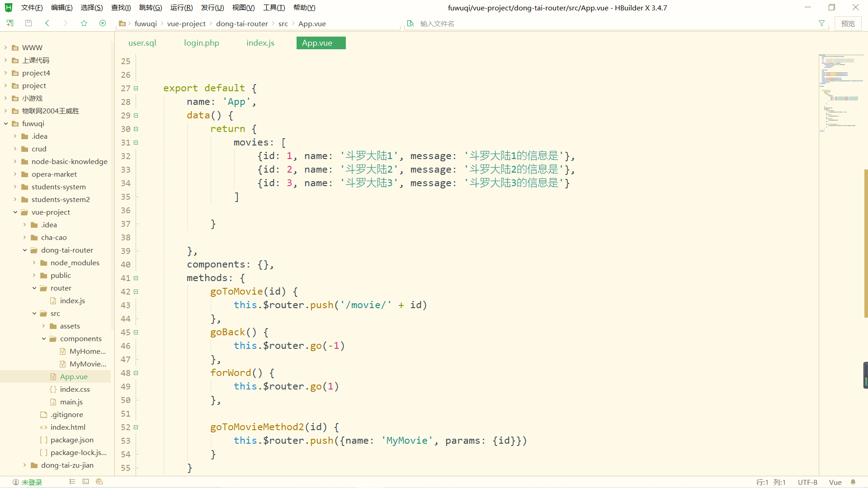868x488 pixels.
Task: Click the new file toolbar icon
Action: [x=10, y=23]
